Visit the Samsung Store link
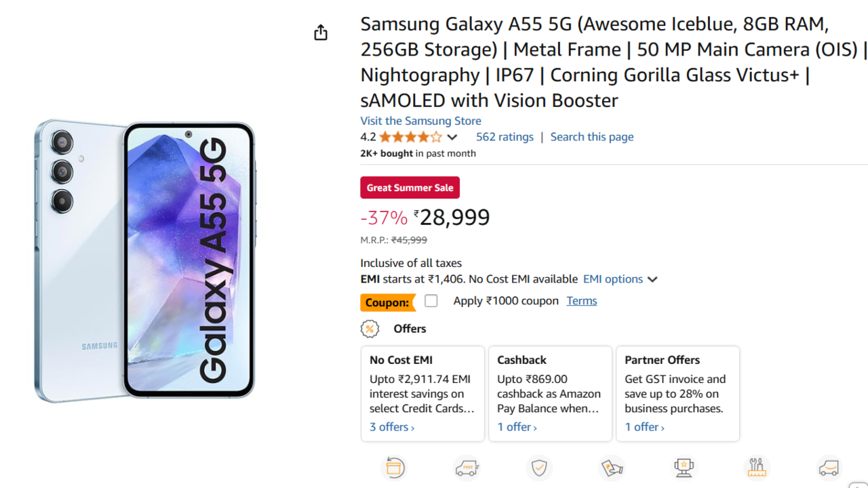Image resolution: width=868 pixels, height=488 pixels. coord(420,121)
